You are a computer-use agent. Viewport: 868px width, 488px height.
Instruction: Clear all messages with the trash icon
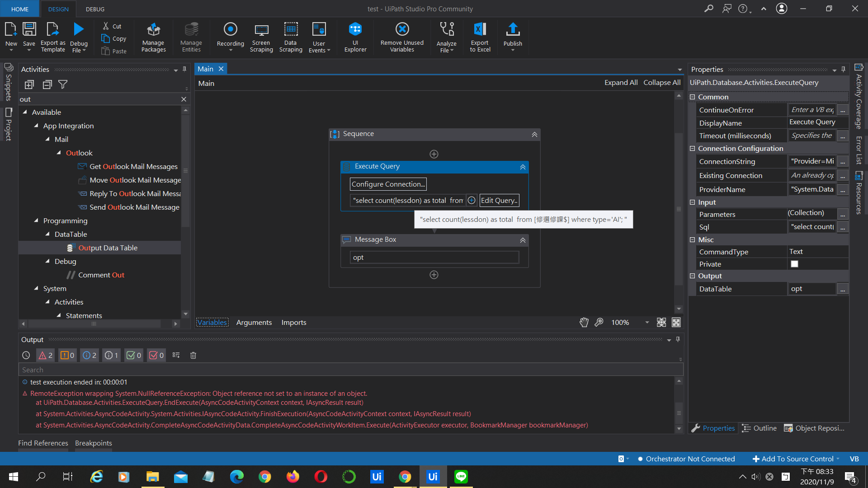[x=193, y=355]
